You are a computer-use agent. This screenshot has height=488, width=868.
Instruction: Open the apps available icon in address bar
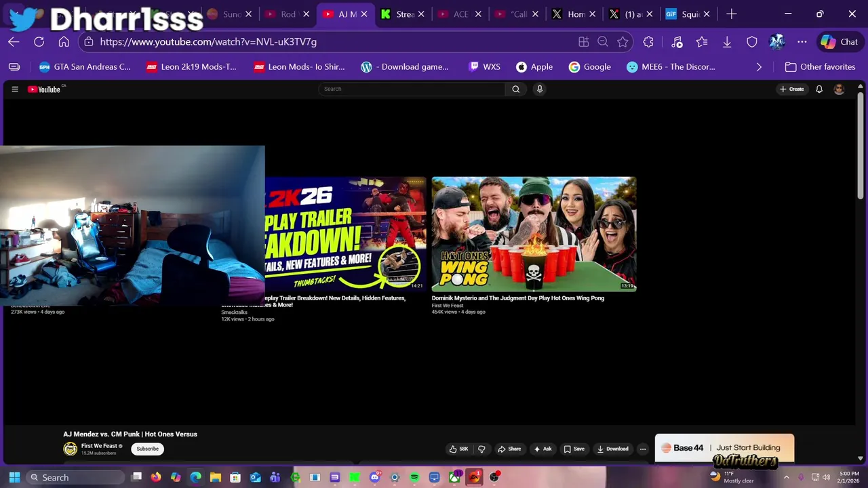coord(583,41)
